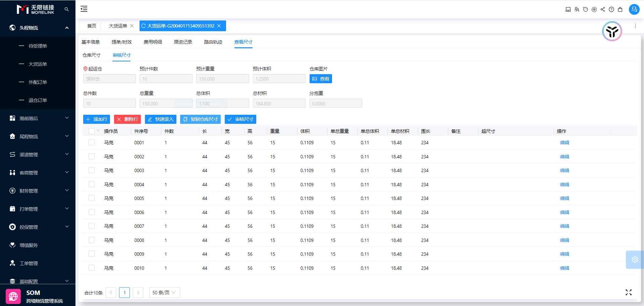Click the 打单管理 sidebar icon
The image size is (644, 306).
click(x=12, y=209)
